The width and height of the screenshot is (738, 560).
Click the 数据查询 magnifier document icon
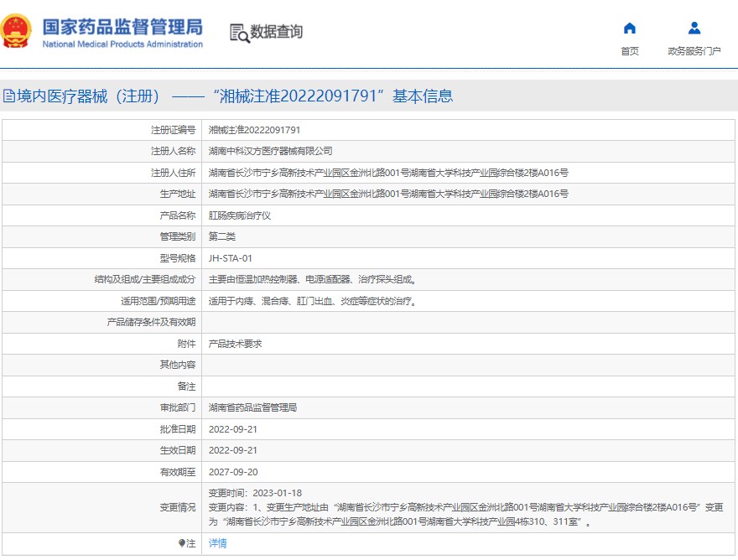pos(240,33)
